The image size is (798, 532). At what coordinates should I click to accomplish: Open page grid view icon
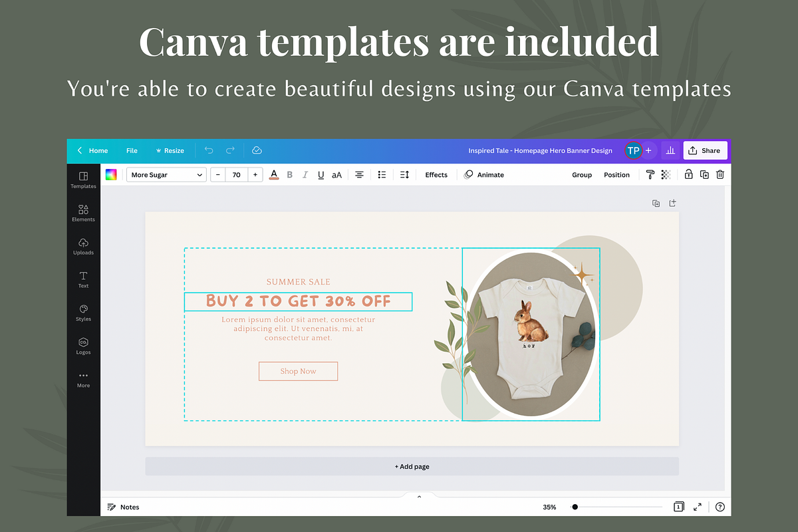678,507
